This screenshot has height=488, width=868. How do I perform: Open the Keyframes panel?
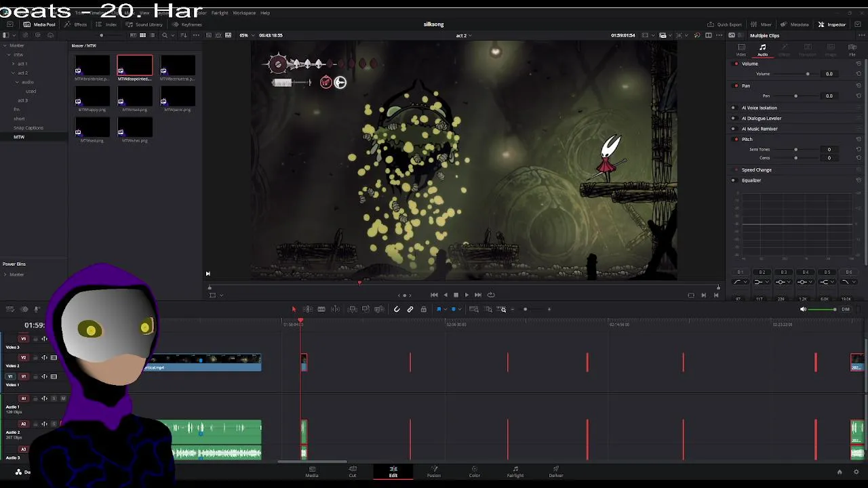186,24
